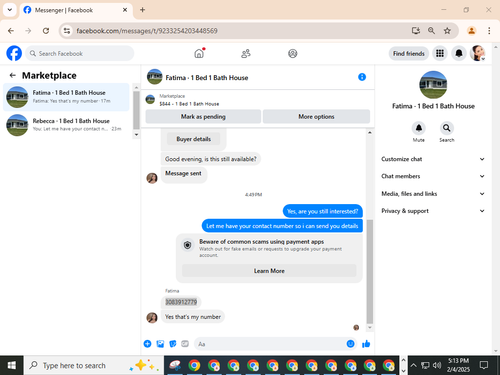Click the "Yes that's my number" message
This screenshot has width=500, height=375.
(x=193, y=317)
